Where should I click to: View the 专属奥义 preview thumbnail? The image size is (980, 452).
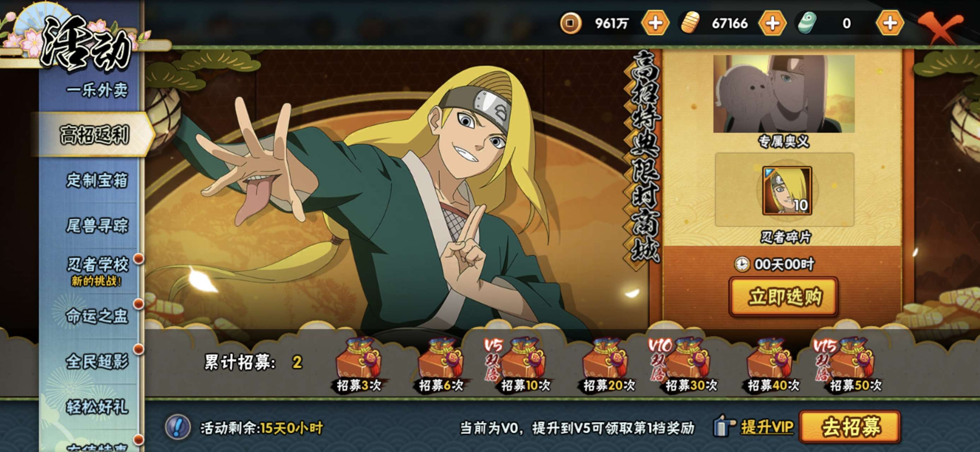pos(784,94)
